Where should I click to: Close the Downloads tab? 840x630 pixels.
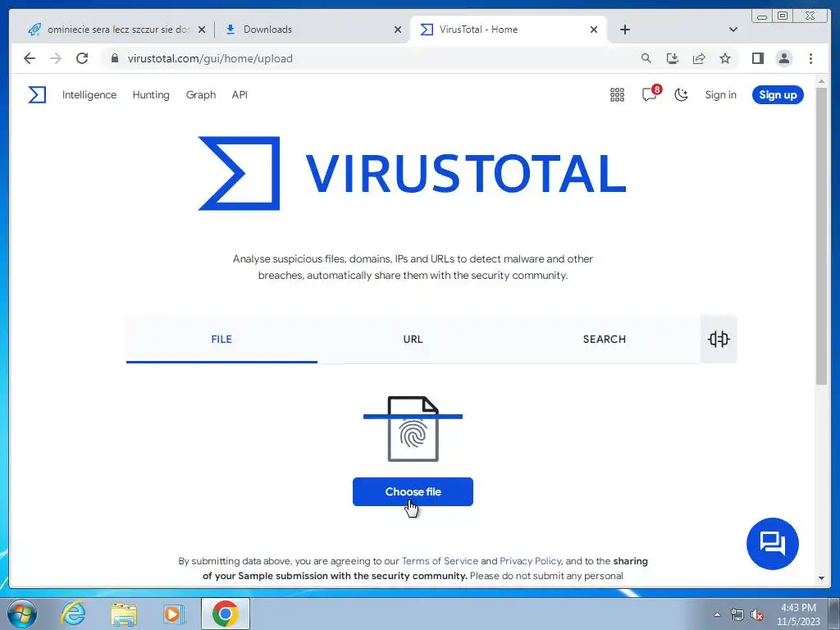click(398, 30)
